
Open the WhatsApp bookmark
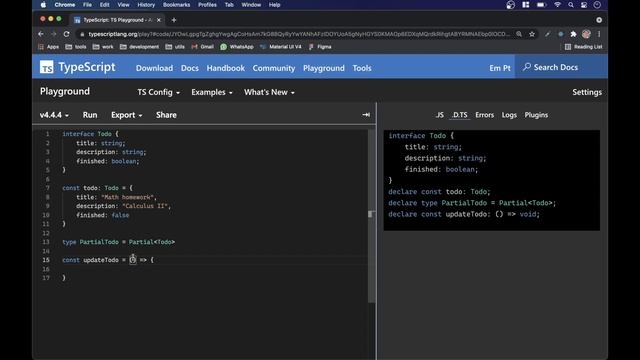click(x=237, y=47)
